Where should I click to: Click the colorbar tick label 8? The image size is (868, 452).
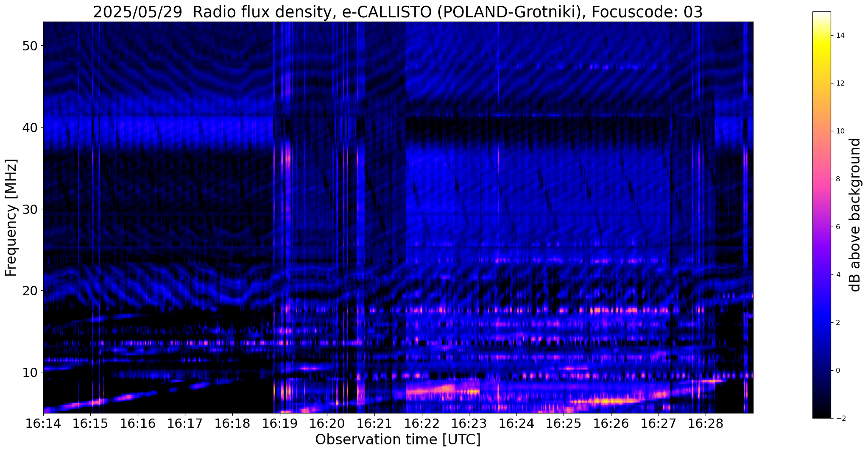tap(838, 179)
